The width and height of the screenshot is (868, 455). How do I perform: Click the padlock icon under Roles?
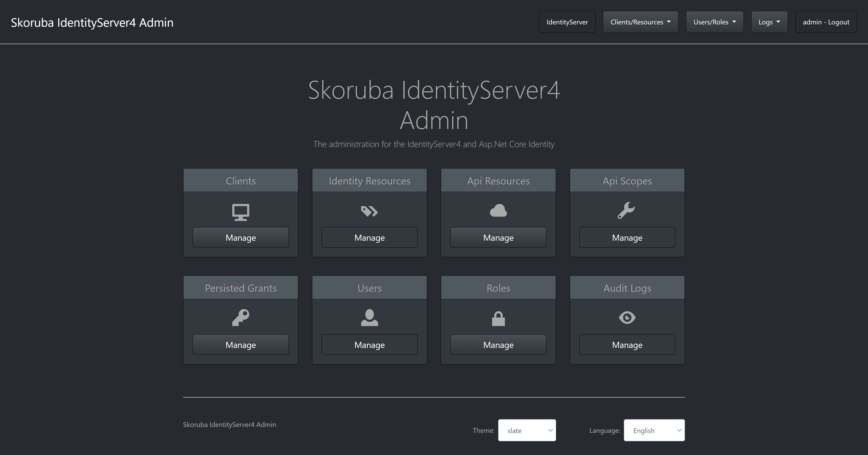[x=498, y=318]
